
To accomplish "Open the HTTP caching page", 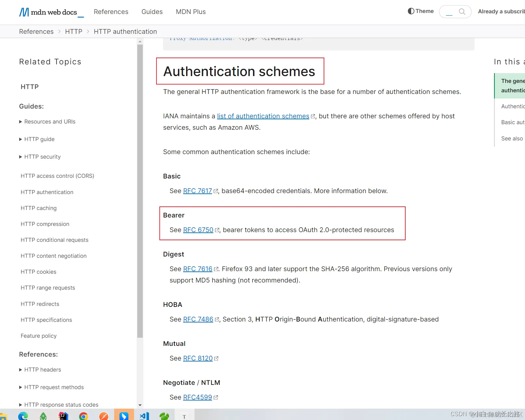I will [38, 208].
